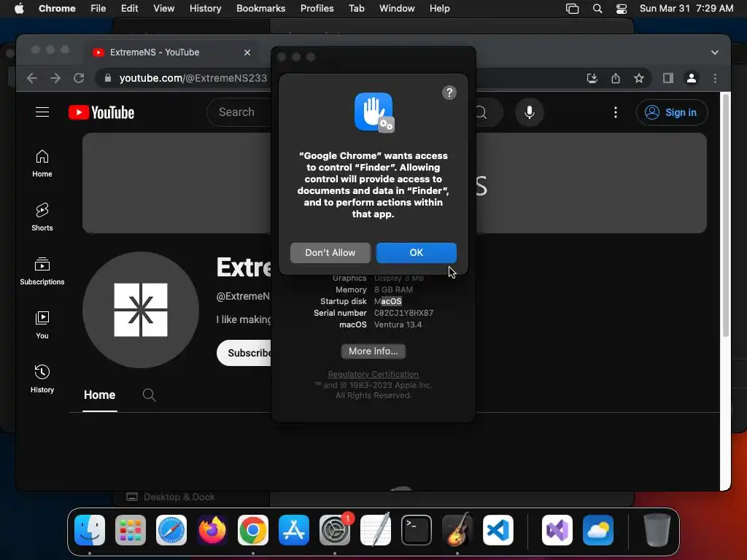Image resolution: width=747 pixels, height=560 pixels.
Task: Click the YouTube page vertical scrollbar
Action: click(x=726, y=215)
